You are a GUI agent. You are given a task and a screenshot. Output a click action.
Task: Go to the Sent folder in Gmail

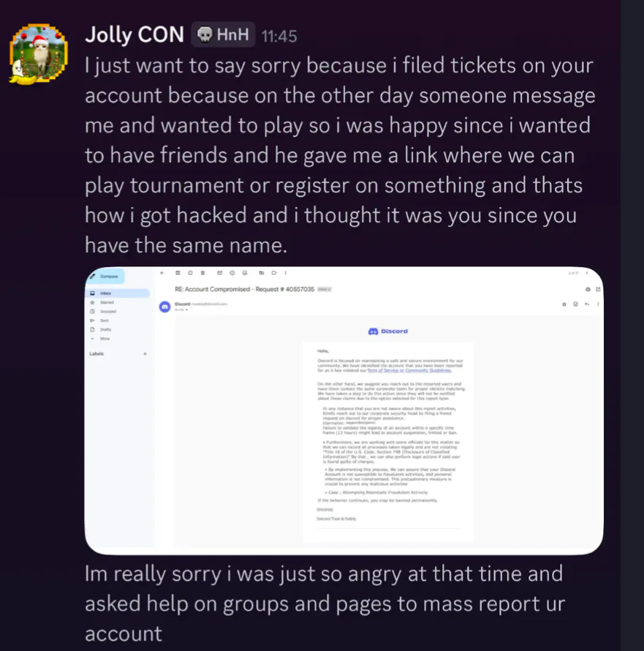105,320
